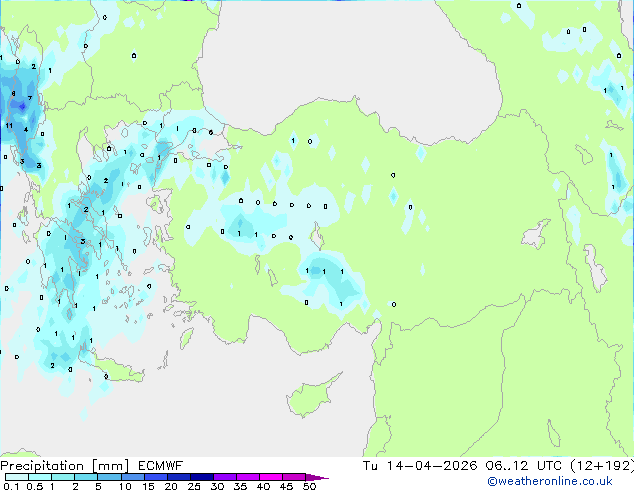
Task: Click the legend arrow tip past 50
Action: pos(318,477)
